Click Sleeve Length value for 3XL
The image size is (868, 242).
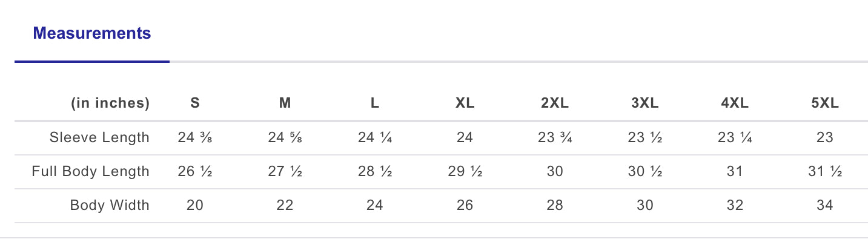pos(644,137)
